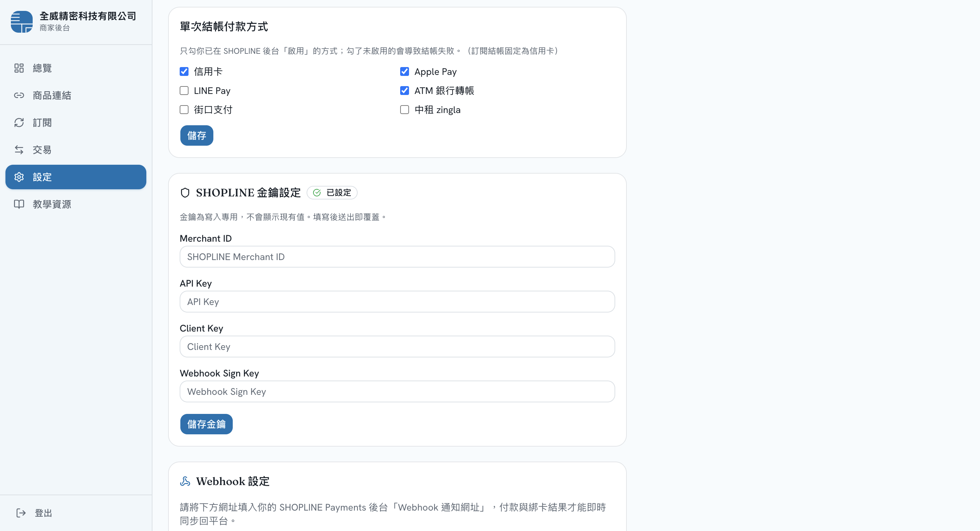Viewport: 980px width, 531px height.
Task: Enable the 街口支付 checkbox
Action: click(184, 110)
